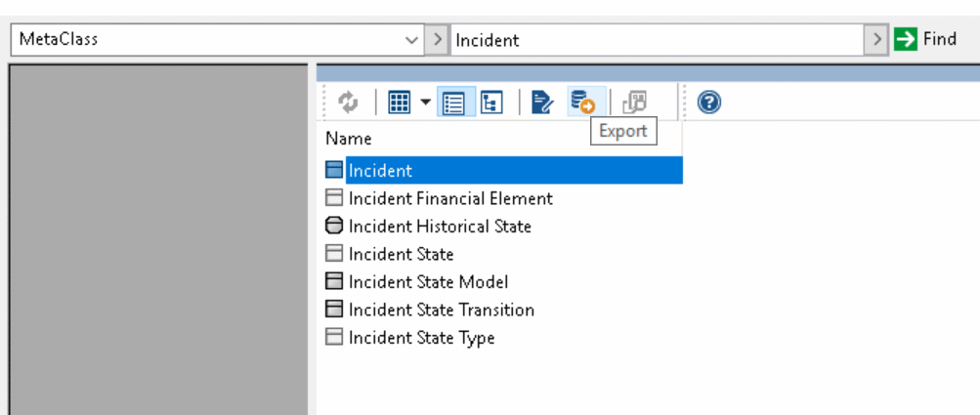Click the Incident State Transition icon

(335, 310)
